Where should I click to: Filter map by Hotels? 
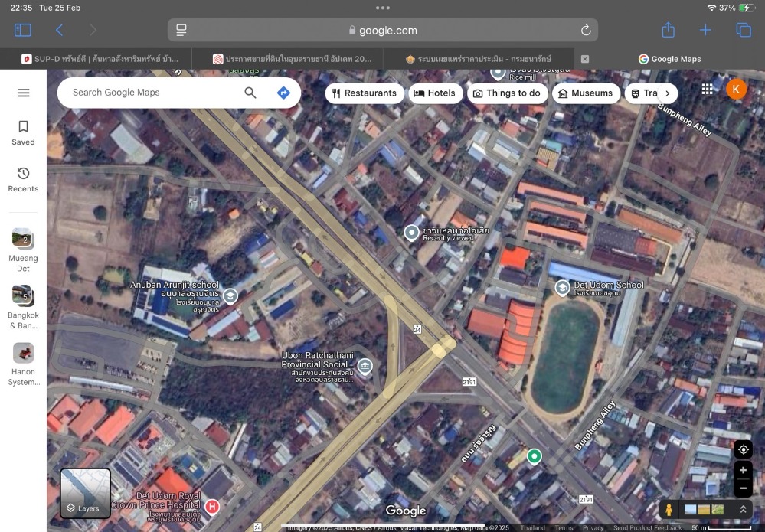click(x=434, y=93)
